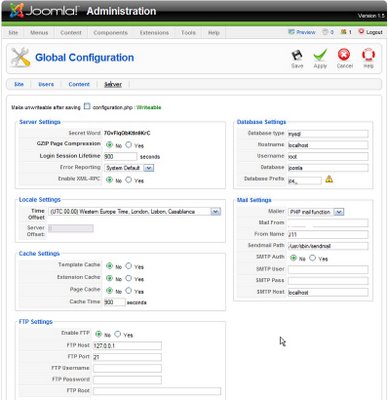The height and width of the screenshot is (400, 388).
Task: Click the Preview link in top bar
Action: coord(302,32)
